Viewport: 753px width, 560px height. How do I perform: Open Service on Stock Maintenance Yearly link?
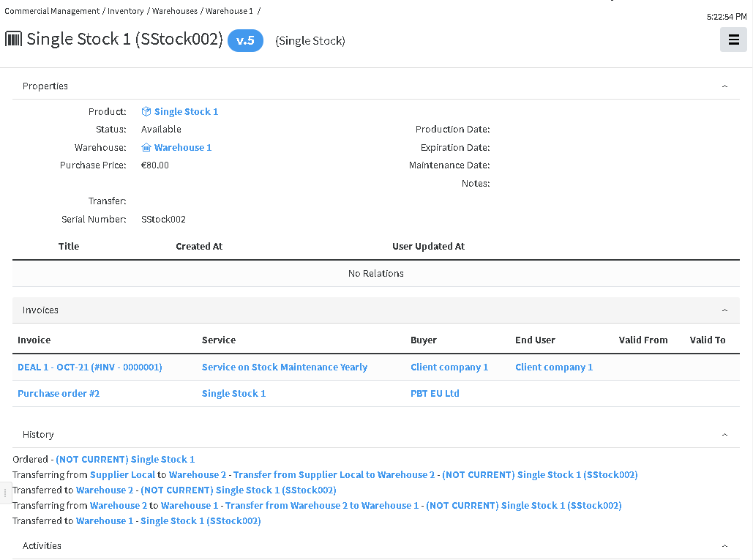[284, 367]
